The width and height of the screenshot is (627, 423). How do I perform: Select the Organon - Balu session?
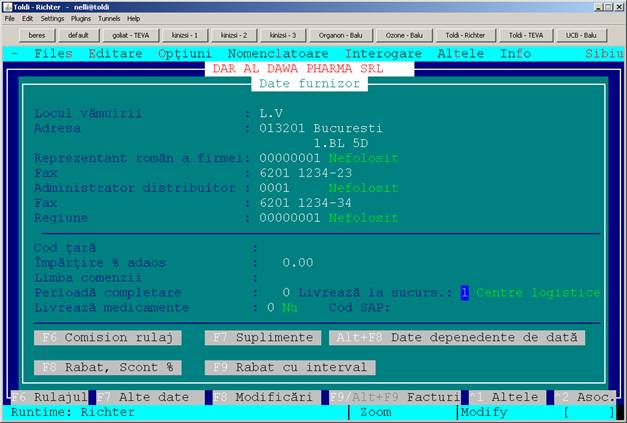341,35
